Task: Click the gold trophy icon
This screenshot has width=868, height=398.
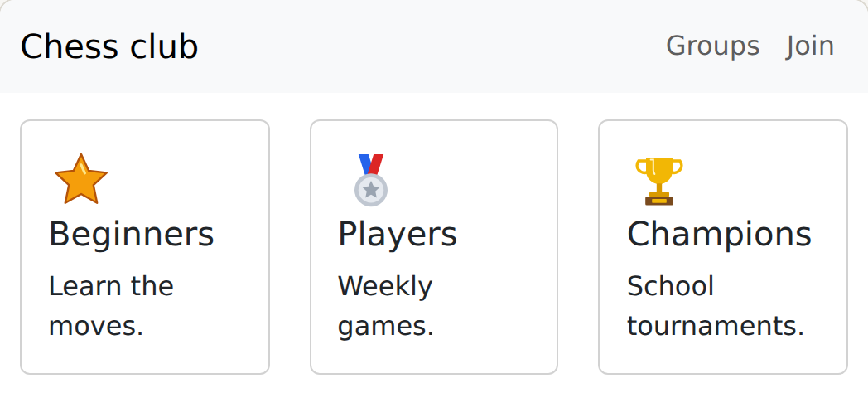Action: [x=658, y=181]
